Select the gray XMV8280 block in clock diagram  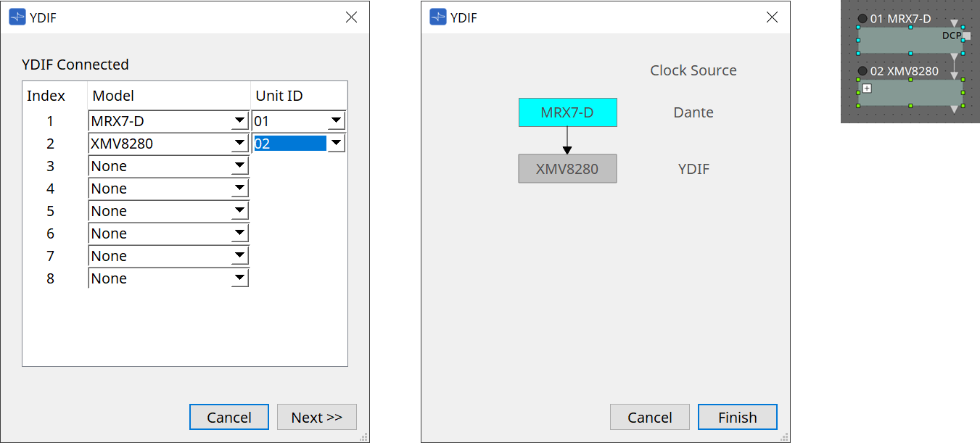point(567,169)
